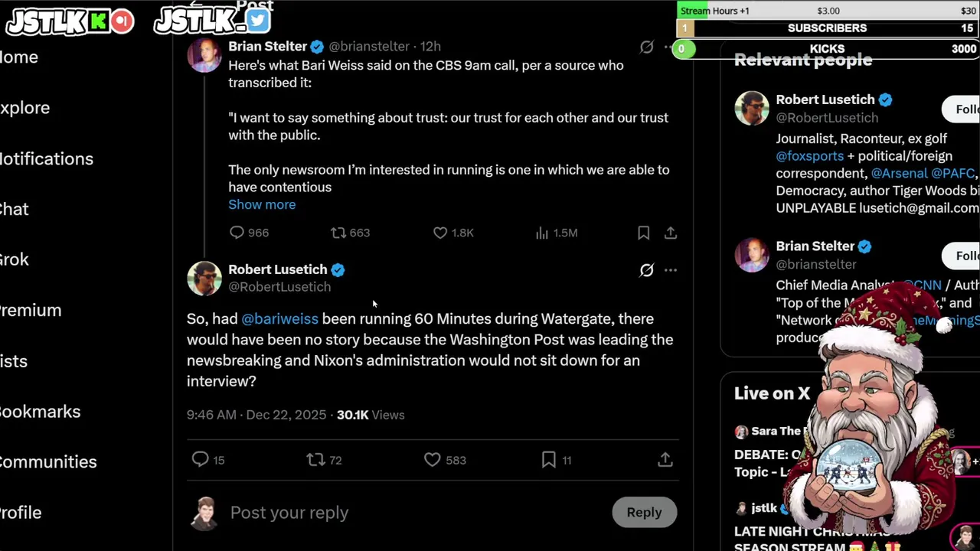Share Robert Lusetich's post
This screenshot has height=551, width=980.
[665, 459]
